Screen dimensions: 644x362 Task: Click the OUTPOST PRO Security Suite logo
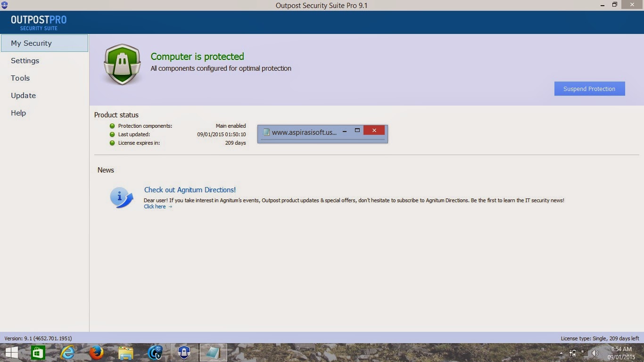tap(39, 23)
